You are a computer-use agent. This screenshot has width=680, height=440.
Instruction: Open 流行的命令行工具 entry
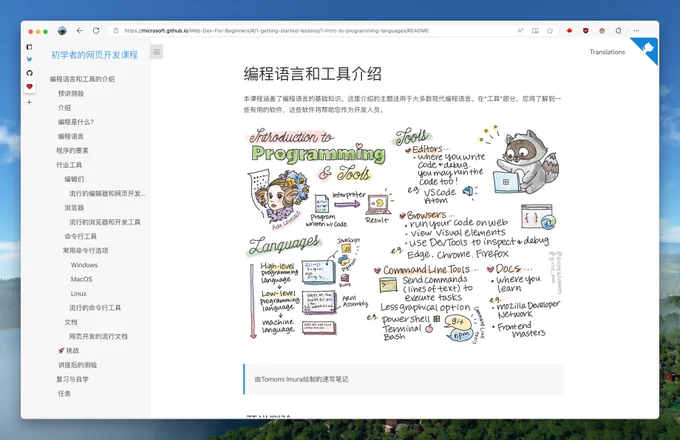tap(95, 308)
